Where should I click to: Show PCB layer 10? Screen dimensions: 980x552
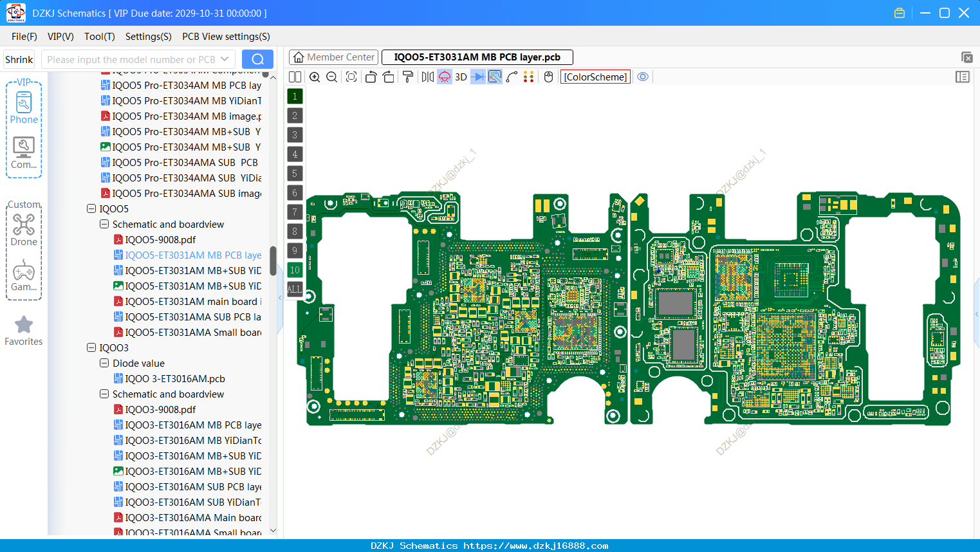coord(295,270)
